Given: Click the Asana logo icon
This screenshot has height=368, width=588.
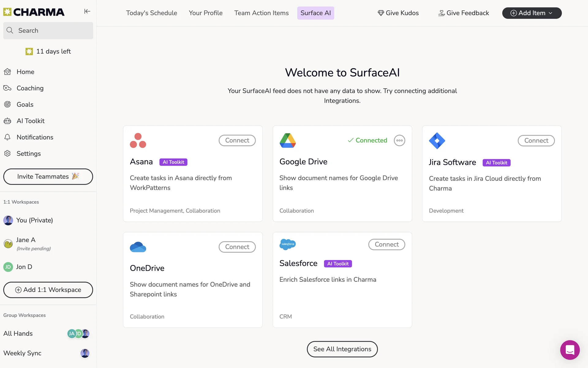Looking at the screenshot, I should [x=138, y=140].
